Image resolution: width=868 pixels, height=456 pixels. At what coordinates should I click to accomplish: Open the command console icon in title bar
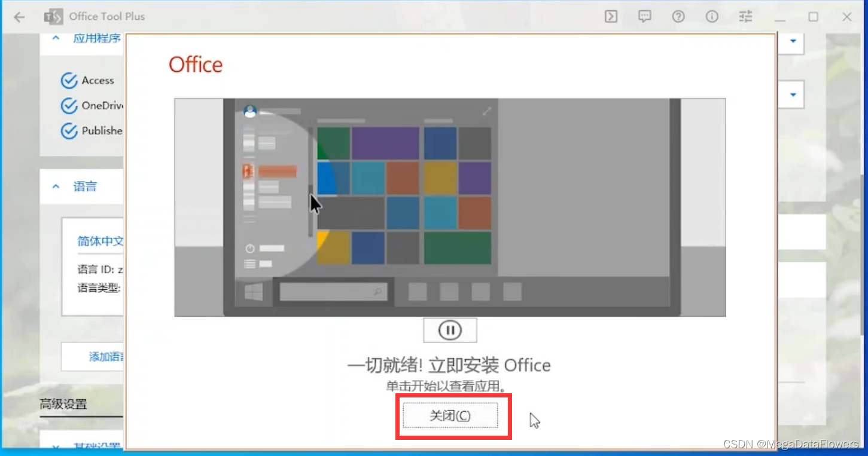click(611, 17)
